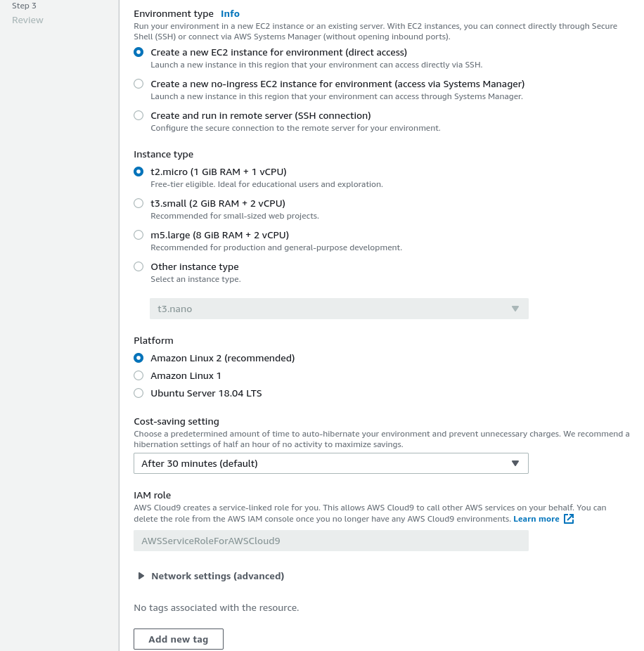644x651 pixels.
Task: Select m5.large instance type
Action: tap(139, 235)
